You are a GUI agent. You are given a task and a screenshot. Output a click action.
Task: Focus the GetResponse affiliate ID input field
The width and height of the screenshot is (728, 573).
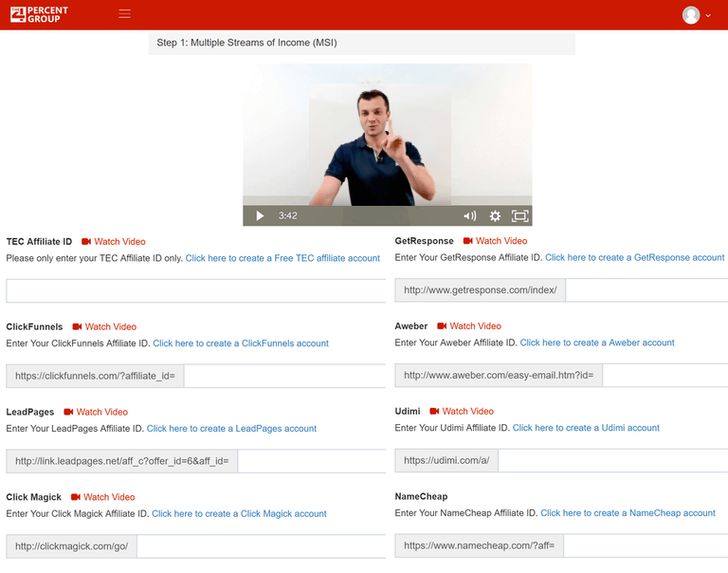646,290
